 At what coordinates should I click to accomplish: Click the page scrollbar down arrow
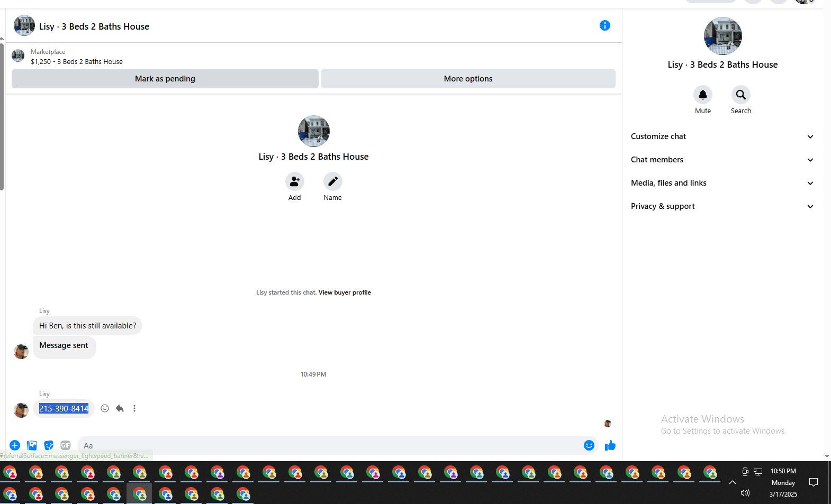827,456
